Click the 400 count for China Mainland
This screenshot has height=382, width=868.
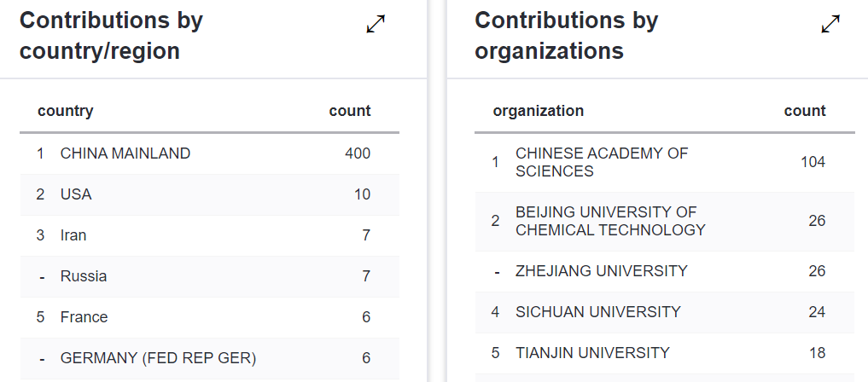click(x=358, y=153)
